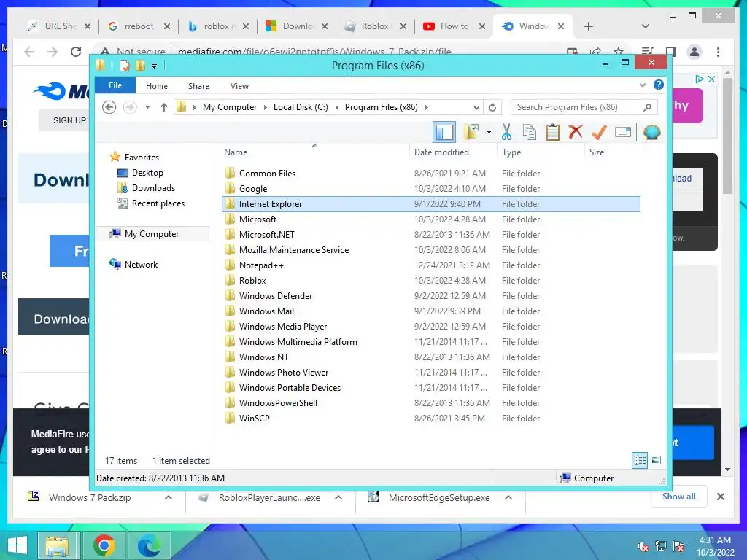Select the Windows Defender folder
This screenshot has height=560, width=747.
430,296
